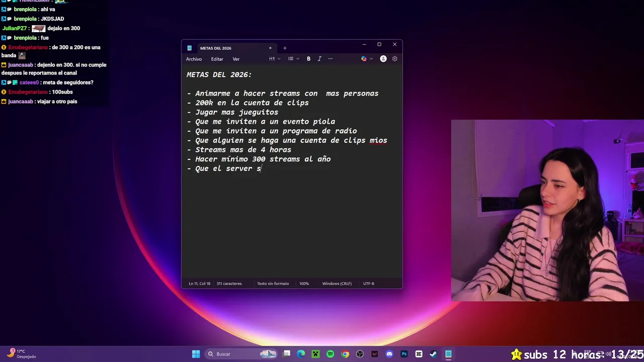644x362 pixels.
Task: Click in the Notepad text area after 'Que el server s'
Action: [x=262, y=168]
